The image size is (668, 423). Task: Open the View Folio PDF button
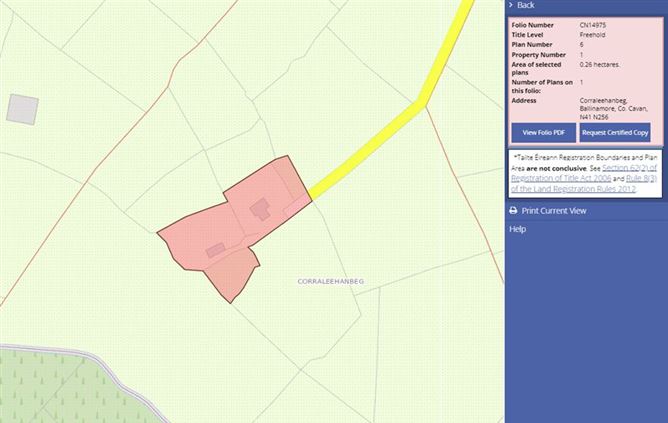pos(544,133)
